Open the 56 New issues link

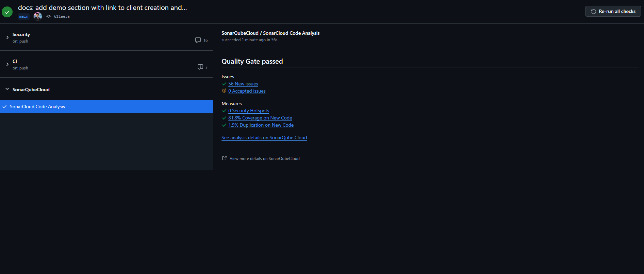[243, 84]
